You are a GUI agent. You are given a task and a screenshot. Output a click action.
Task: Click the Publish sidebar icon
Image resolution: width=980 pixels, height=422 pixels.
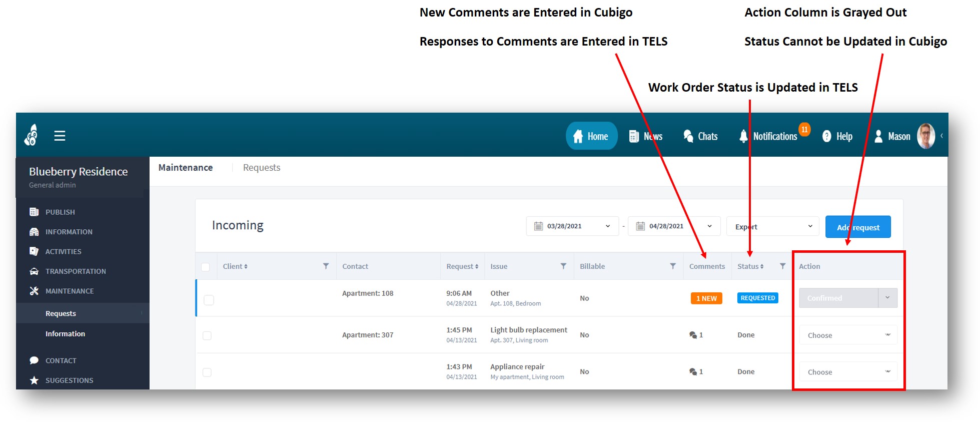coord(34,212)
